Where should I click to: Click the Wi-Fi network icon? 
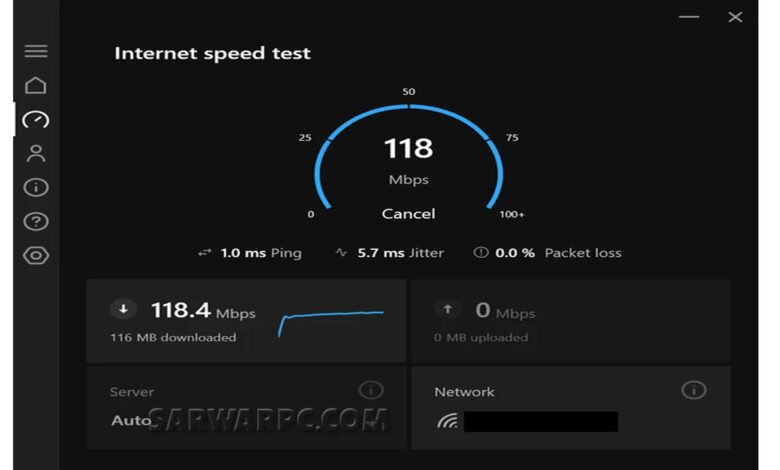(x=448, y=421)
